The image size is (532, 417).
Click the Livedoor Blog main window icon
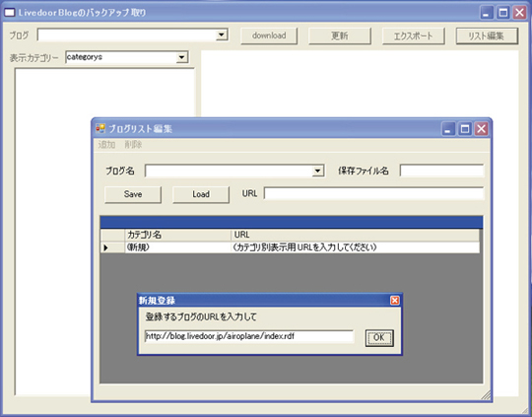point(10,13)
